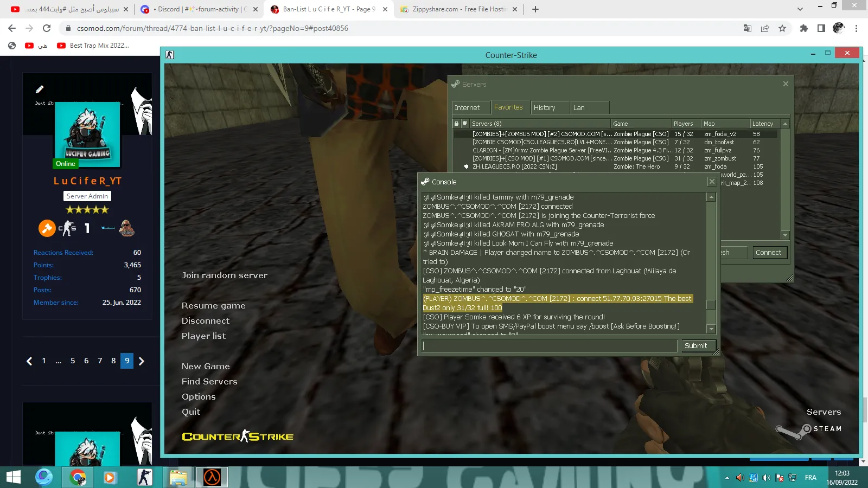
Task: Close the Console window
Action: [712, 182]
